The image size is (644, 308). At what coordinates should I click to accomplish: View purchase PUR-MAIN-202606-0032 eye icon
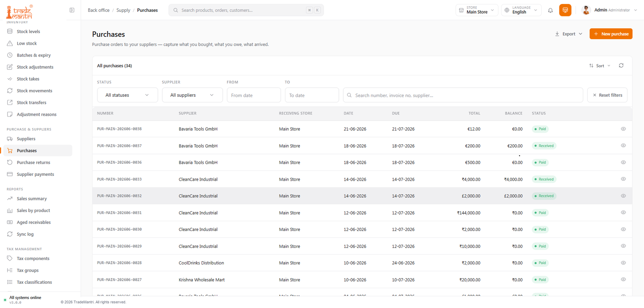coord(623,196)
